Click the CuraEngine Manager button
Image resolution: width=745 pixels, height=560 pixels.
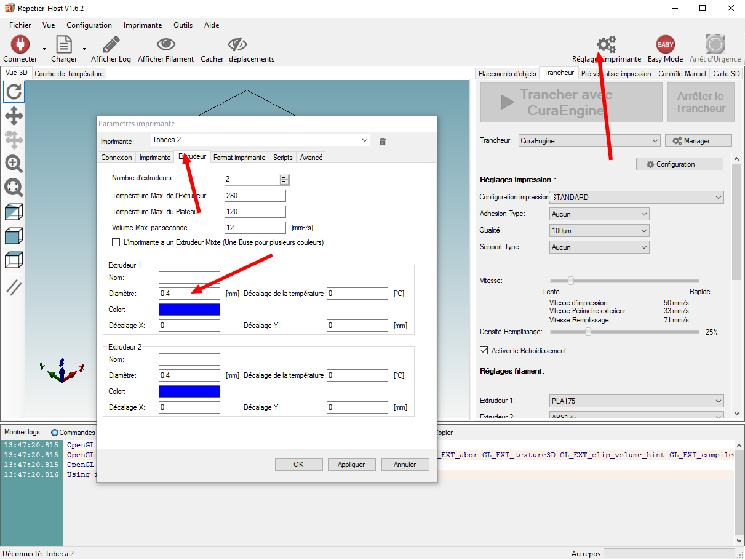pyautogui.click(x=698, y=141)
